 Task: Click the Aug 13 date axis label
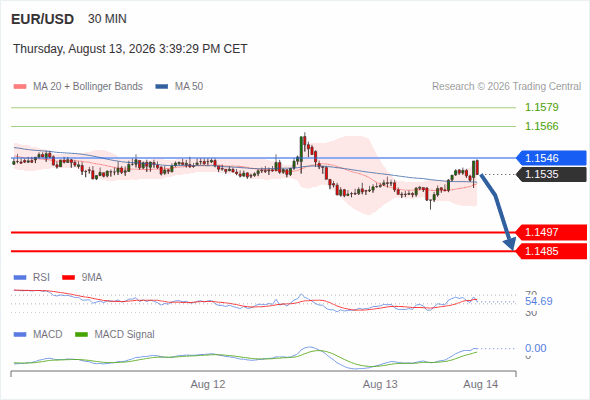coord(380,385)
